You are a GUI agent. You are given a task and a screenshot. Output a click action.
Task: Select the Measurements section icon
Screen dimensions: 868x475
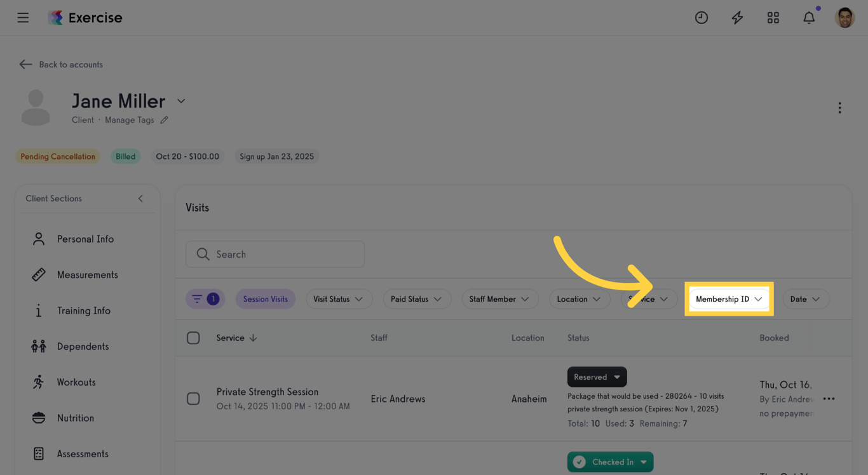point(38,274)
